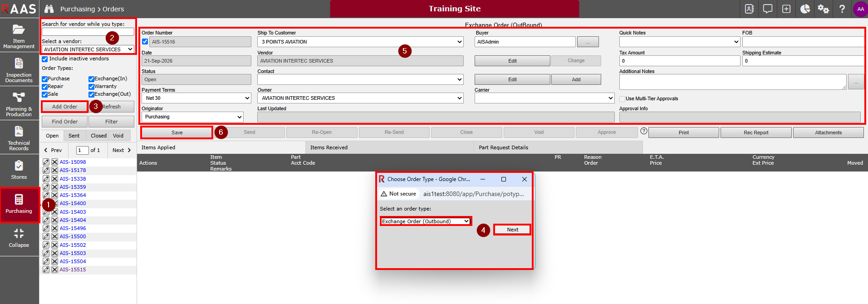Viewport: 868px width, 304px height.
Task: Open order AIS-15400 link
Action: coord(73,203)
